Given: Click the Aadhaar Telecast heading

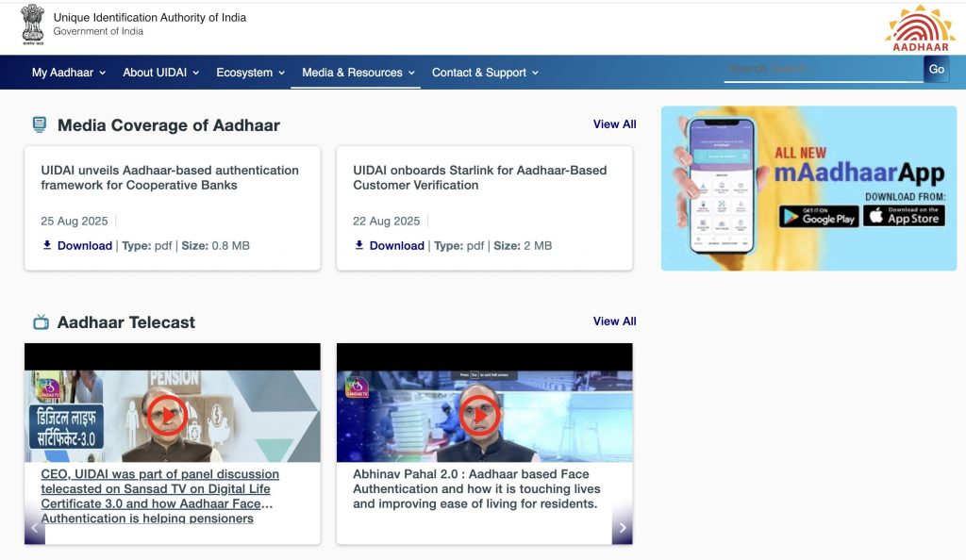Looking at the screenshot, I should [125, 321].
